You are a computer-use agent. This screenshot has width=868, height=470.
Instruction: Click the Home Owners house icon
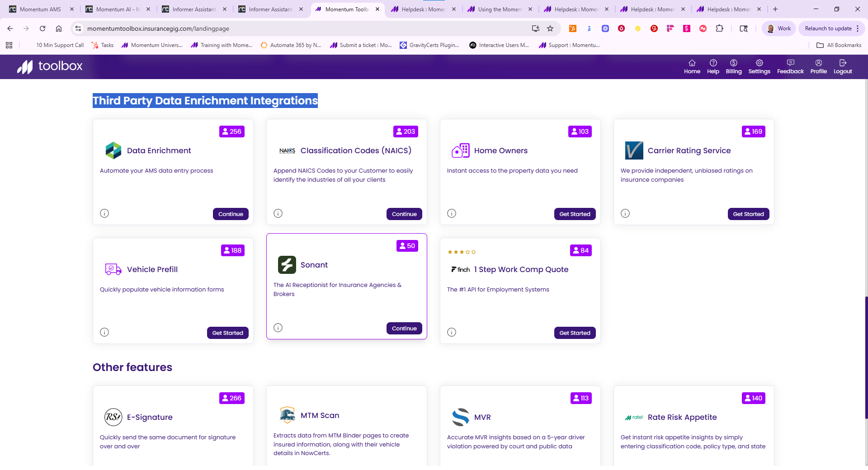(x=460, y=150)
